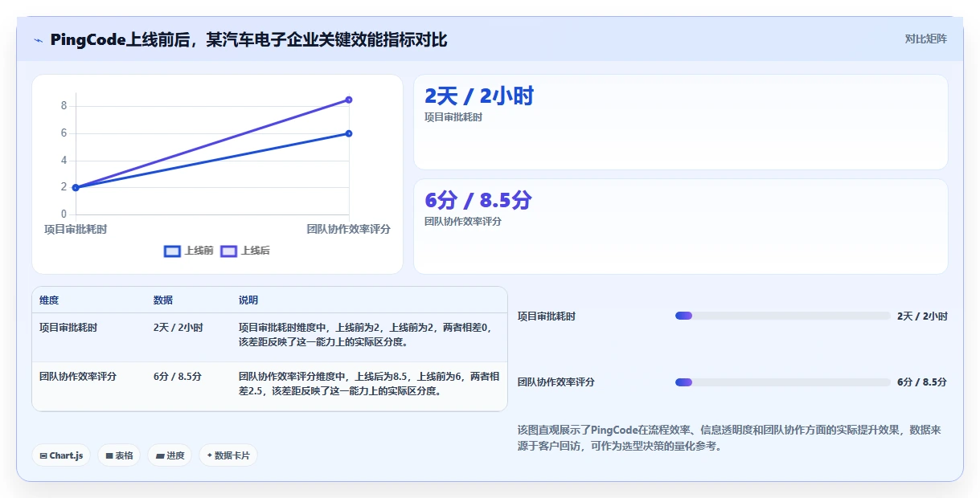Click the 6分 / 8.5分 value beside the progress bar
This screenshot has width=980, height=498.
[922, 382]
